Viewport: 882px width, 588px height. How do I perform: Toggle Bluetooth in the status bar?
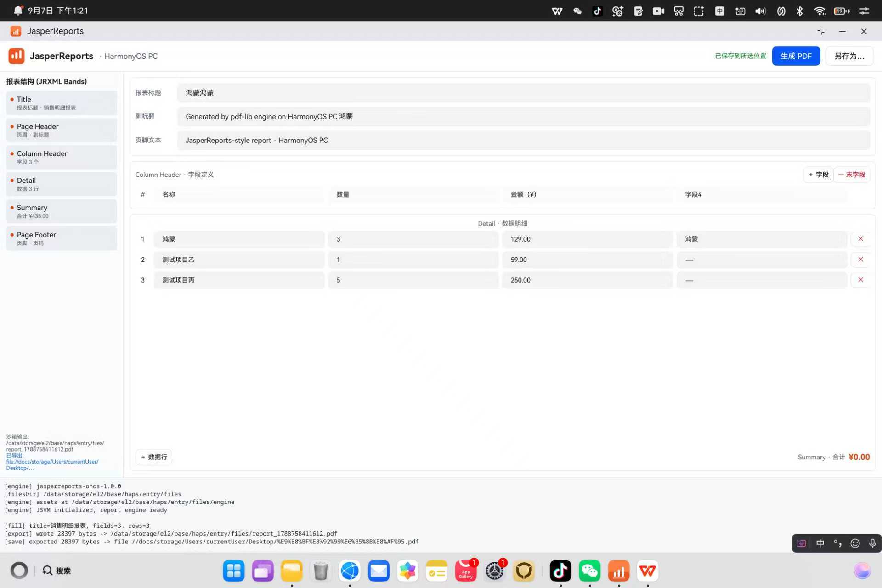pyautogui.click(x=800, y=11)
